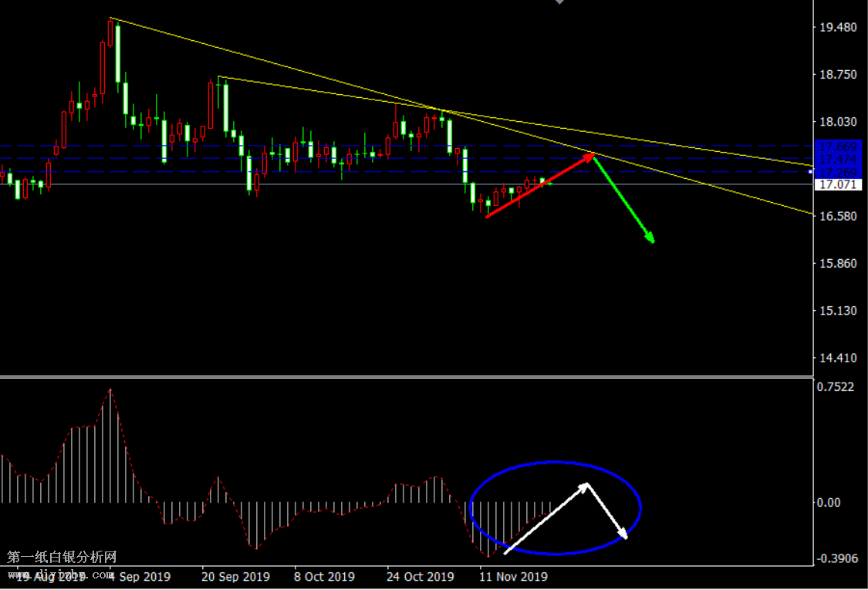Click the 17.669 blue price level label
The width and height of the screenshot is (868, 590).
coord(837,147)
